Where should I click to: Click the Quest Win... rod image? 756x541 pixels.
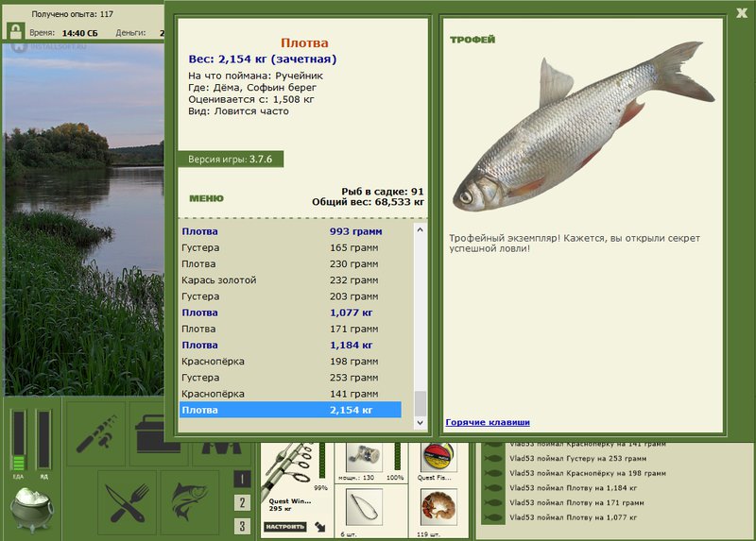287,469
